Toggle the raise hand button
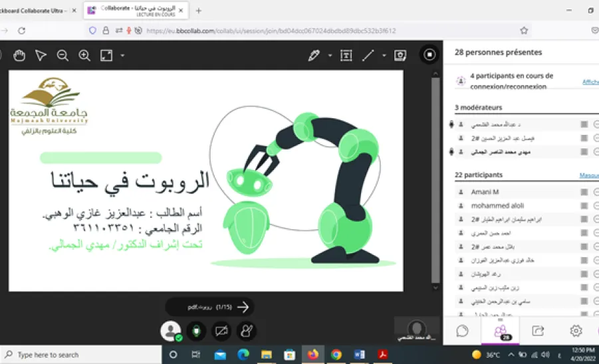 [247, 331]
